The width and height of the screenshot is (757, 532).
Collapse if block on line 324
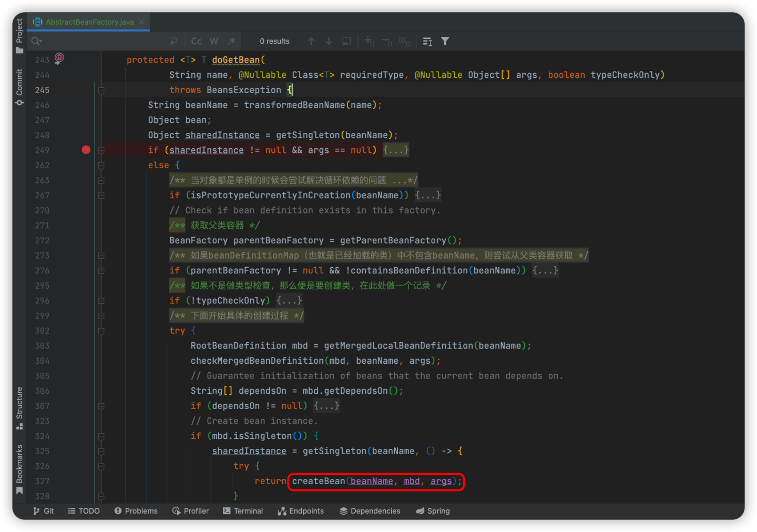pos(101,436)
